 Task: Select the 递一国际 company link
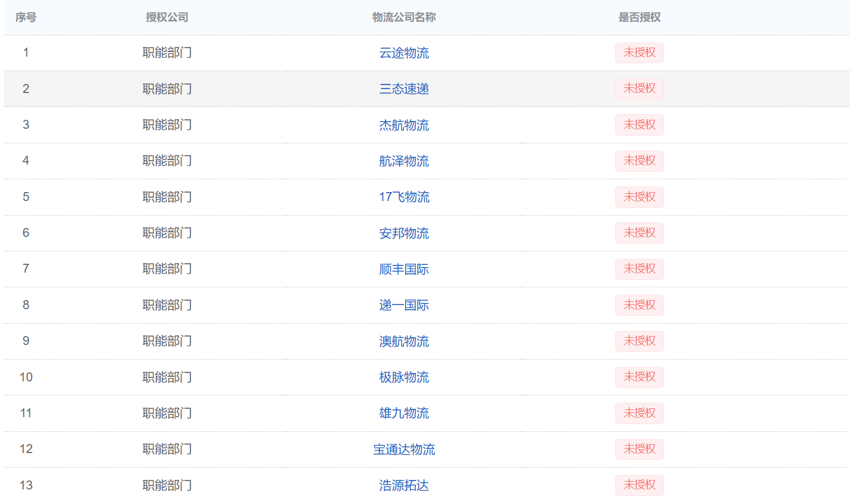[403, 305]
